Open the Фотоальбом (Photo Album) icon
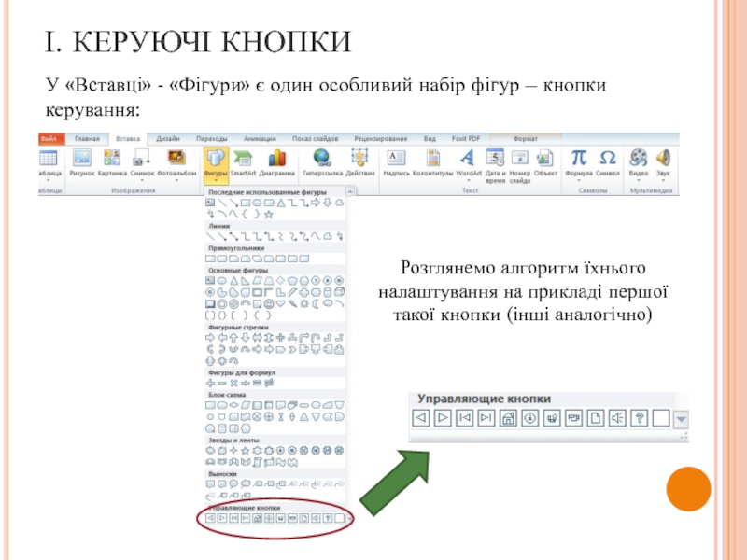The width and height of the screenshot is (747, 560). tap(176, 158)
